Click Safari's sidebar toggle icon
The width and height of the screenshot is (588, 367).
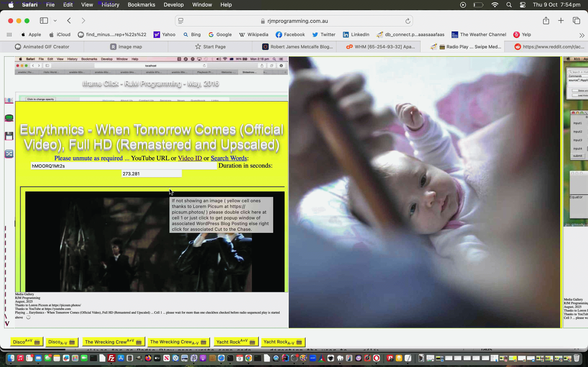point(44,21)
